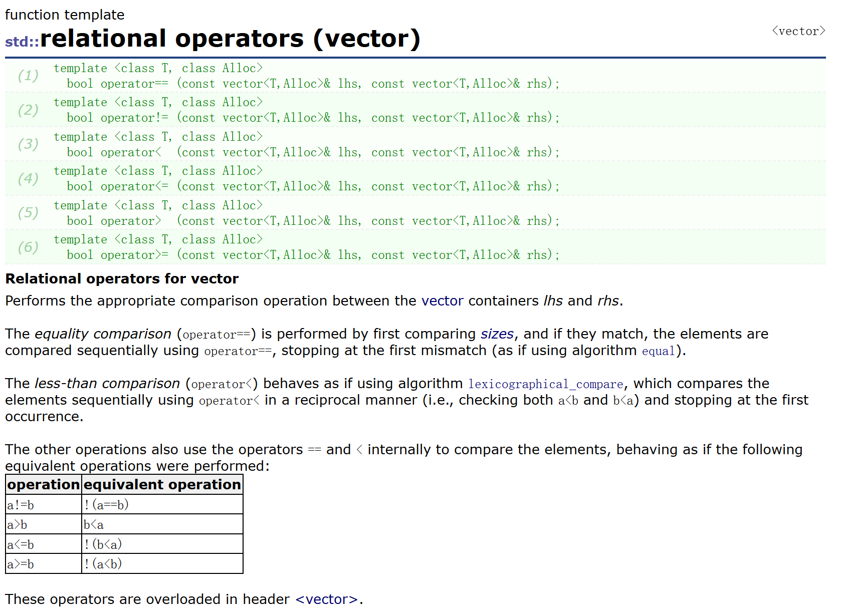Screen dimensions: 842x616
Task: Open the <vector> header link at top right
Action: [x=798, y=31]
